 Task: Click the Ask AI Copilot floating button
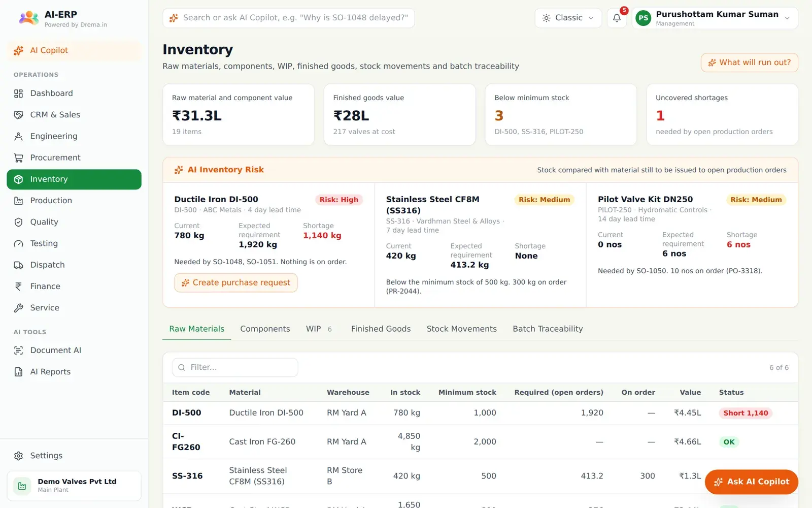[751, 482]
